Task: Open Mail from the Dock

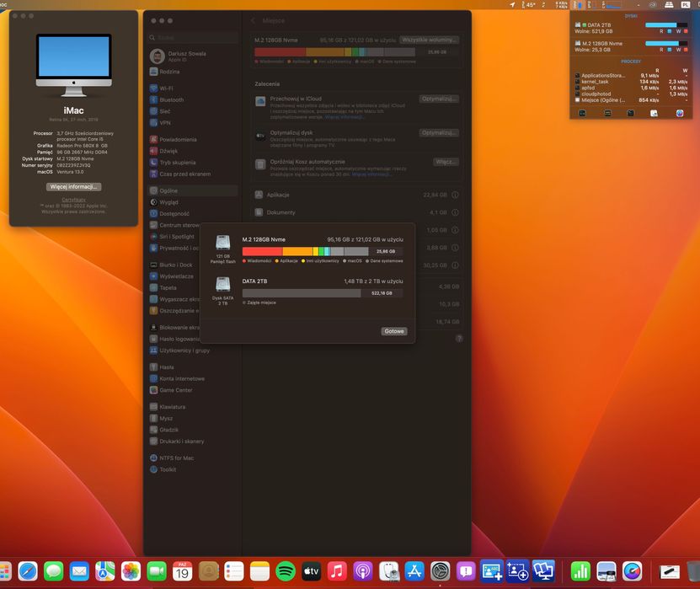Action: 79,571
